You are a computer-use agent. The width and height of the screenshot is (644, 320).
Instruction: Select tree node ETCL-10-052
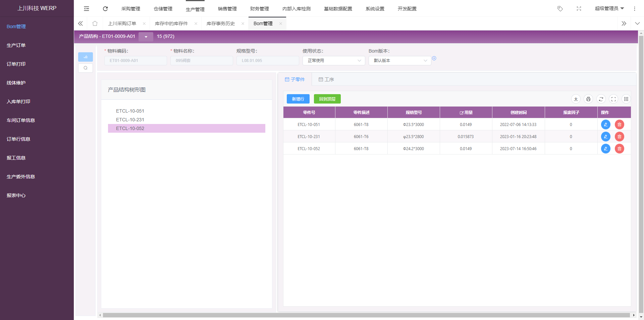pos(186,128)
